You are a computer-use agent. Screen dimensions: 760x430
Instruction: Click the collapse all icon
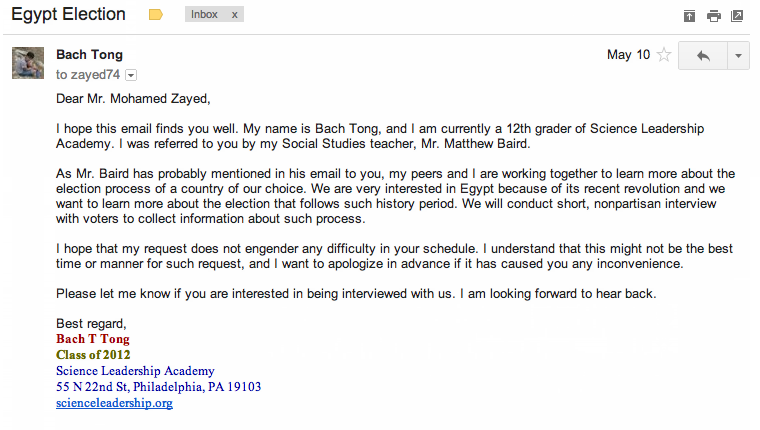(x=689, y=16)
